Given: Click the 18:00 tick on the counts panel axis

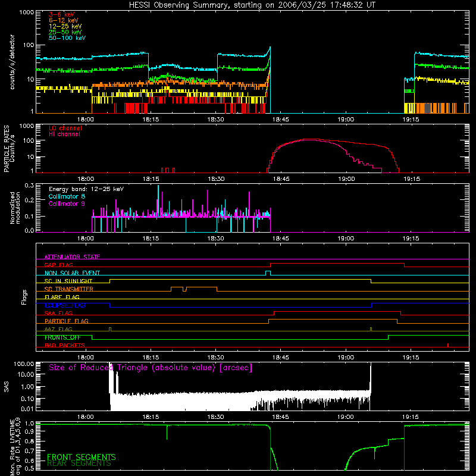Looking at the screenshot, I should (x=85, y=120).
